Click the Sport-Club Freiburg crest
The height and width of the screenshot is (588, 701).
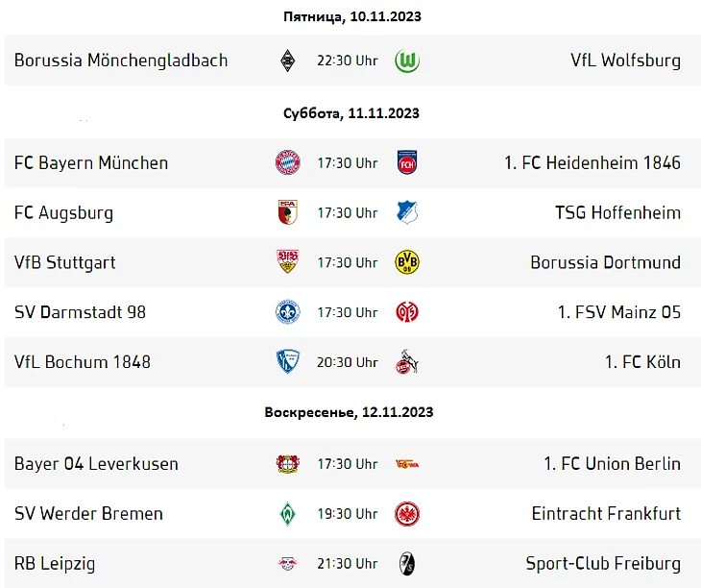(407, 564)
